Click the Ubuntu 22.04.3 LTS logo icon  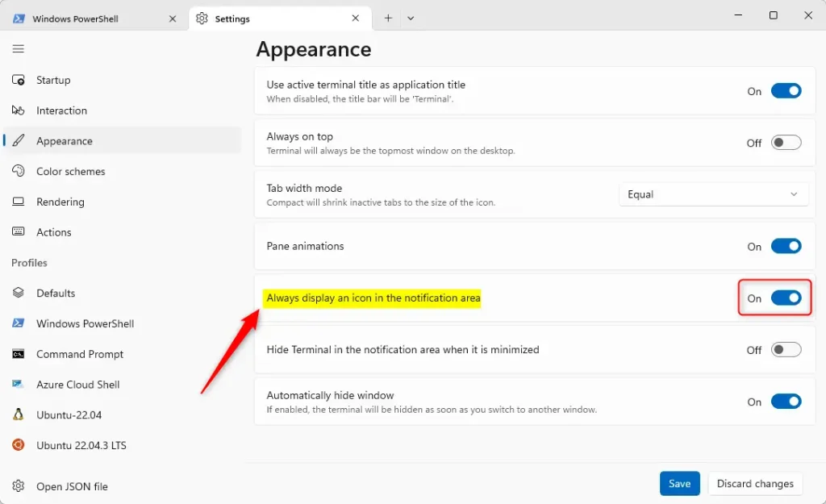[19, 445]
